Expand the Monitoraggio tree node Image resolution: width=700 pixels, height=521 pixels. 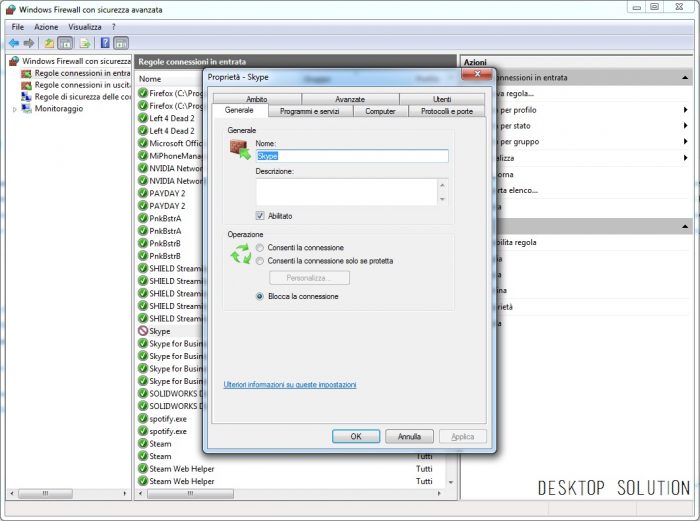[15, 109]
